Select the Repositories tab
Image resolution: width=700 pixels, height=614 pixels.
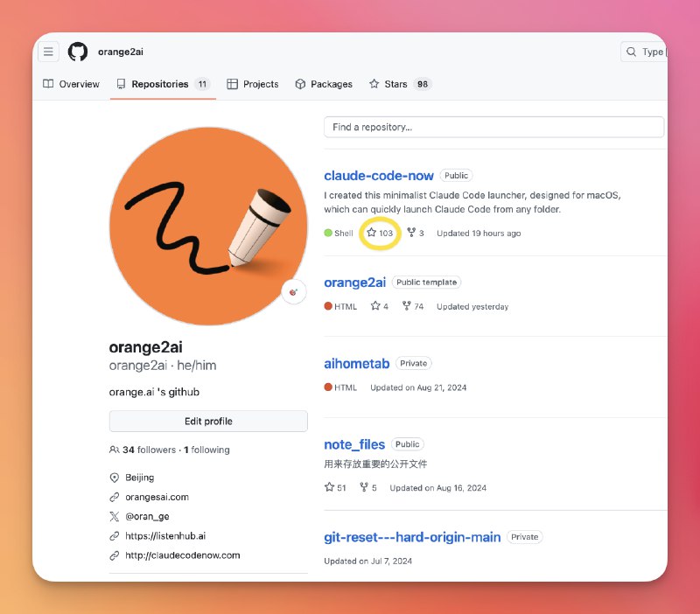coord(163,84)
